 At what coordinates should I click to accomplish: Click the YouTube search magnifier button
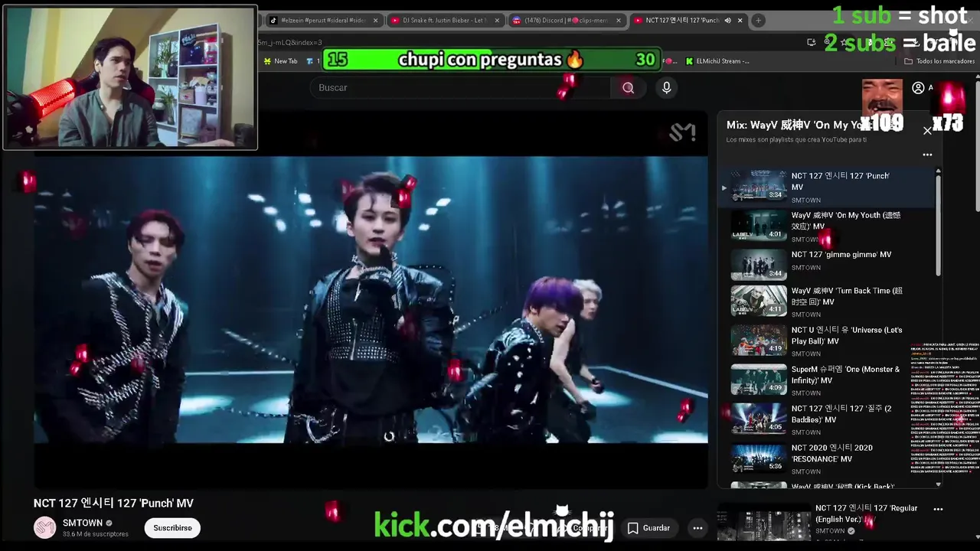pyautogui.click(x=628, y=88)
